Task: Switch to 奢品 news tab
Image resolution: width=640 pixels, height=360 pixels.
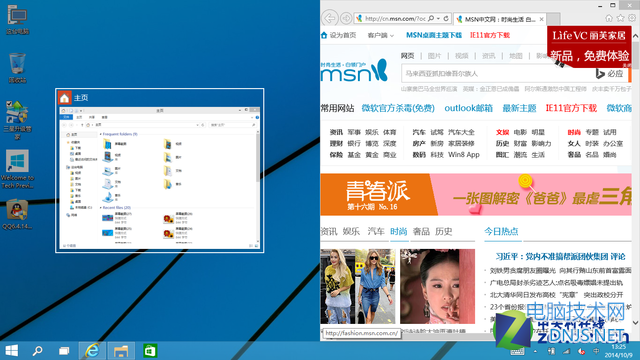Action: click(x=421, y=231)
